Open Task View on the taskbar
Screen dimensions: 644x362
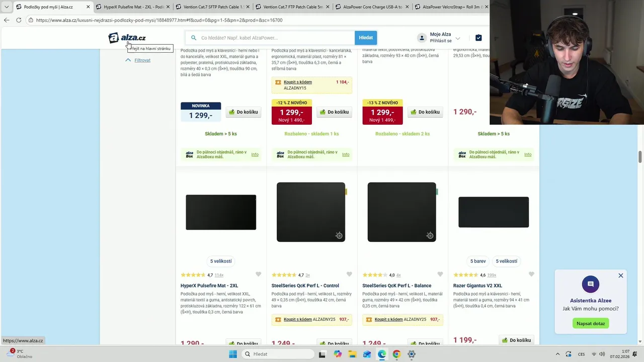pyautogui.click(x=322, y=354)
